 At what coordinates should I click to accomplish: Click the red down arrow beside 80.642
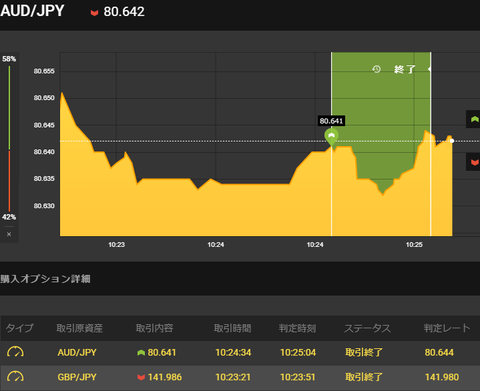(x=94, y=13)
